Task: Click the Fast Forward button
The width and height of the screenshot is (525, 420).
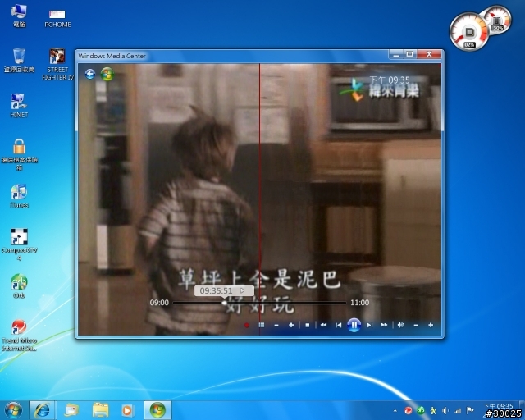Action: tap(385, 325)
